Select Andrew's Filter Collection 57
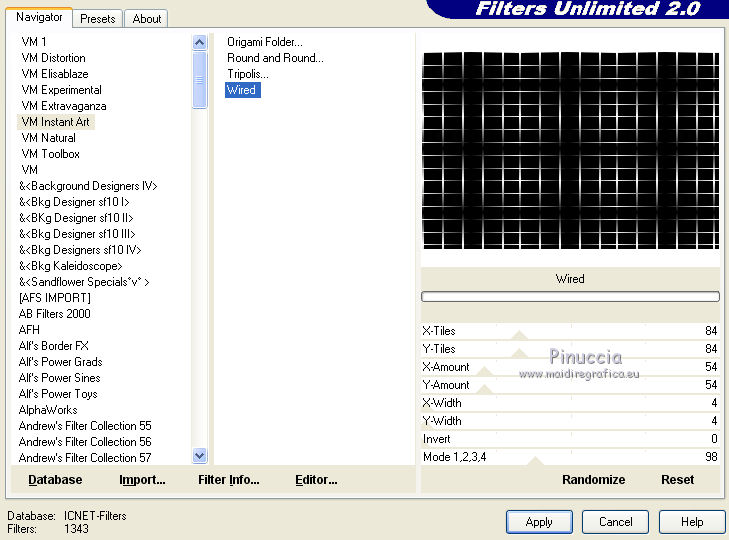The width and height of the screenshot is (729, 540). (85, 458)
